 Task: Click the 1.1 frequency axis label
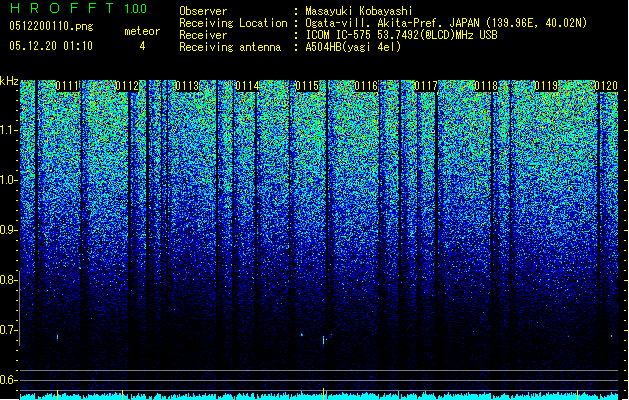pyautogui.click(x=9, y=130)
